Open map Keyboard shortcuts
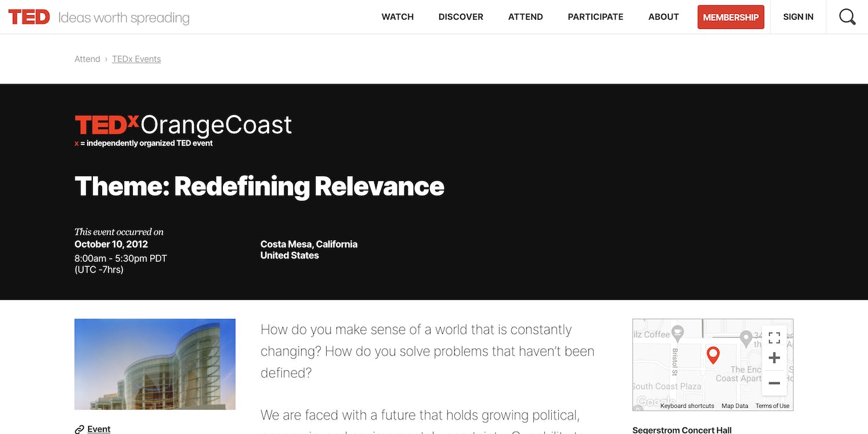Viewport: 868px width, 434px height. (x=687, y=406)
